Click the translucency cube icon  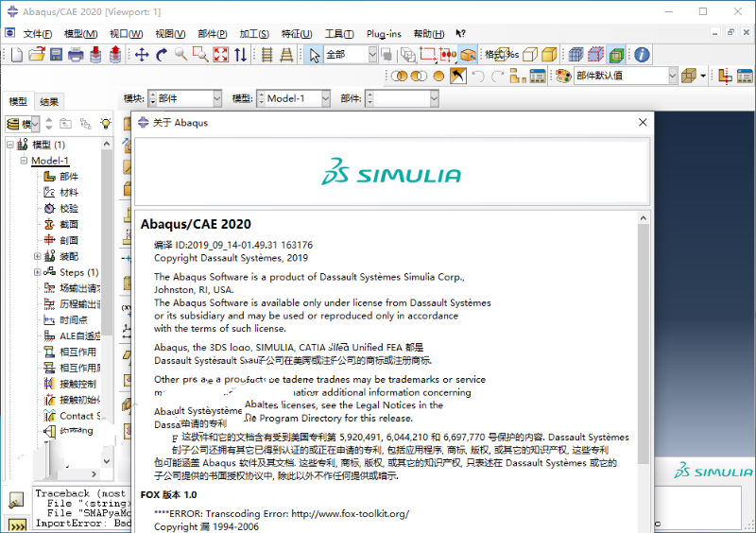pos(688,76)
